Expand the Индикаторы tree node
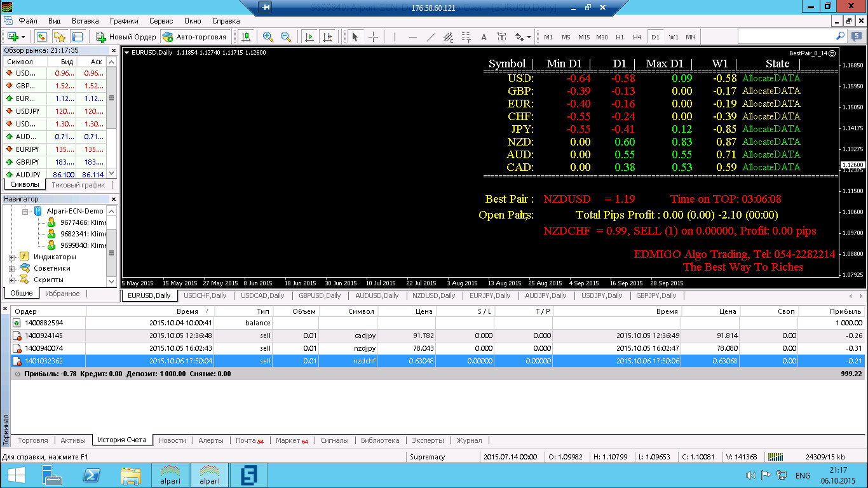The image size is (868, 488). (12, 257)
